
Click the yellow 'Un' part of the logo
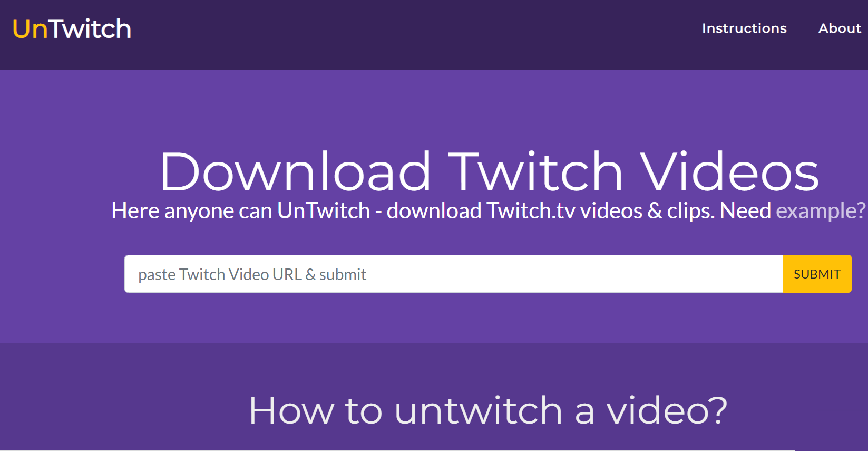pyautogui.click(x=31, y=29)
